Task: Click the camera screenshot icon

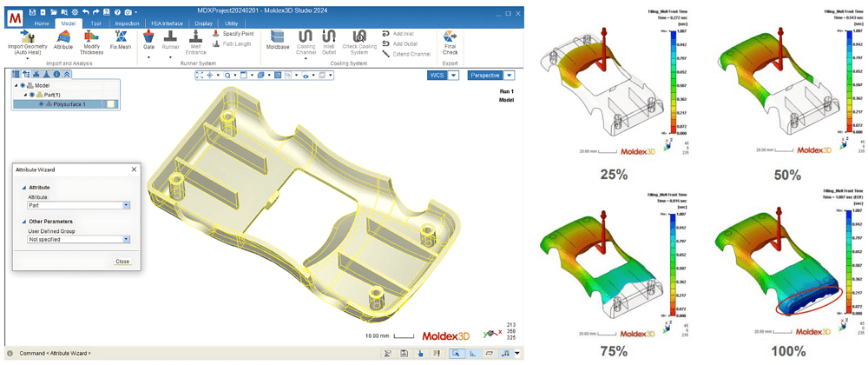Action: tap(128, 11)
